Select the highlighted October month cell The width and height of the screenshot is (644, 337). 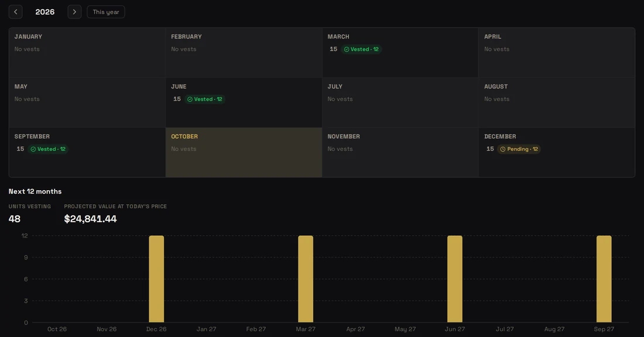pos(244,152)
